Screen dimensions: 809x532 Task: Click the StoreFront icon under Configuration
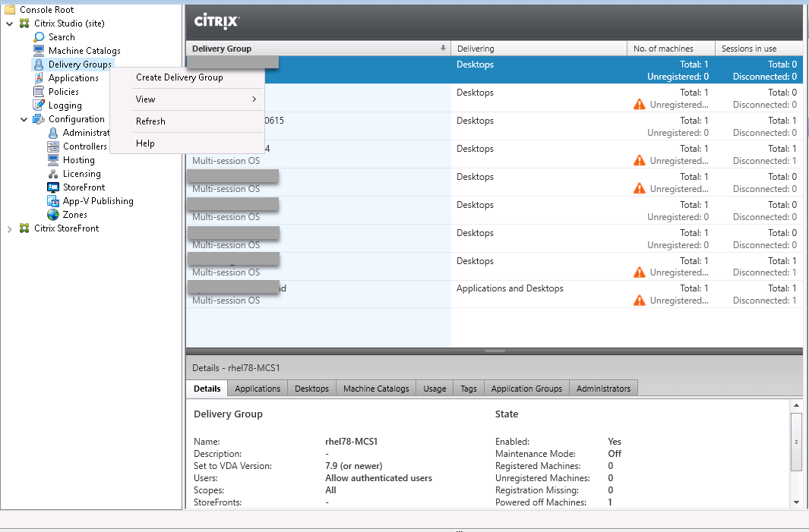click(53, 187)
